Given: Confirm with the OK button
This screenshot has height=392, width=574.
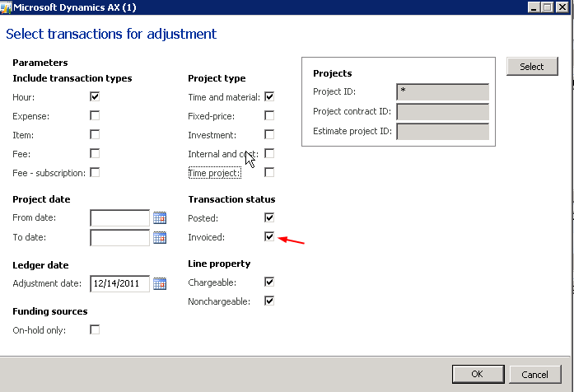Looking at the screenshot, I should click(477, 375).
